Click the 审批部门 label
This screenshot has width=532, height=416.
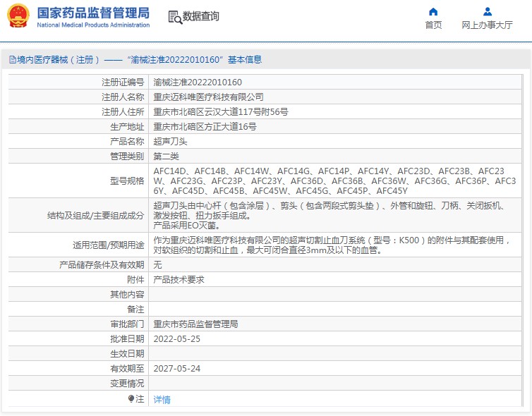tap(127, 324)
